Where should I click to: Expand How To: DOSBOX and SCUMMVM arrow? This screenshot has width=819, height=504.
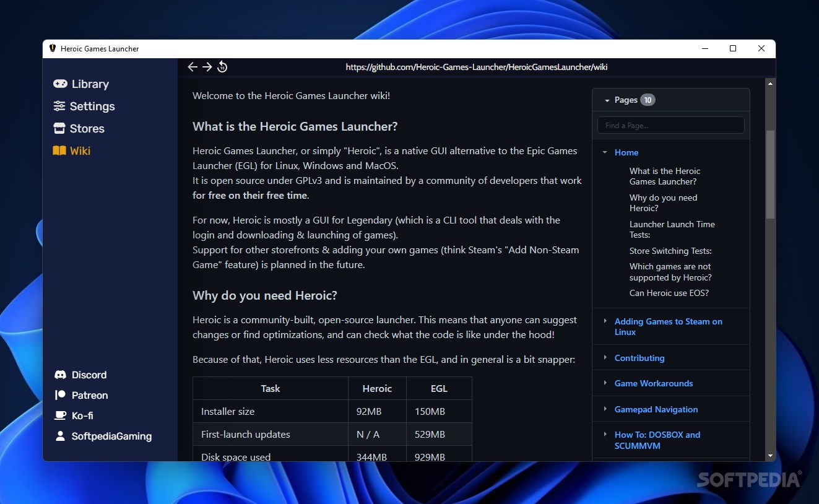[x=605, y=434]
